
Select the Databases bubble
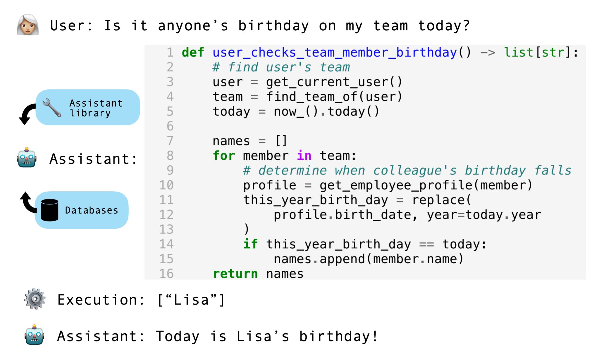click(81, 210)
